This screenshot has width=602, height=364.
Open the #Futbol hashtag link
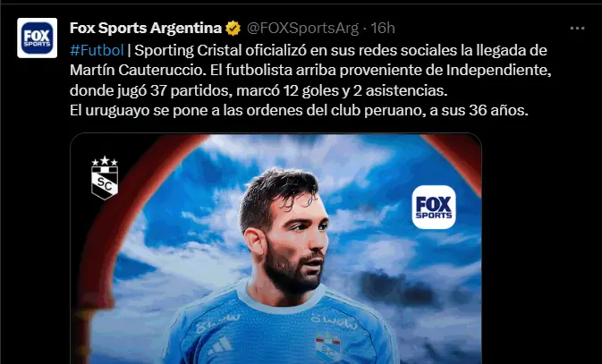point(97,50)
